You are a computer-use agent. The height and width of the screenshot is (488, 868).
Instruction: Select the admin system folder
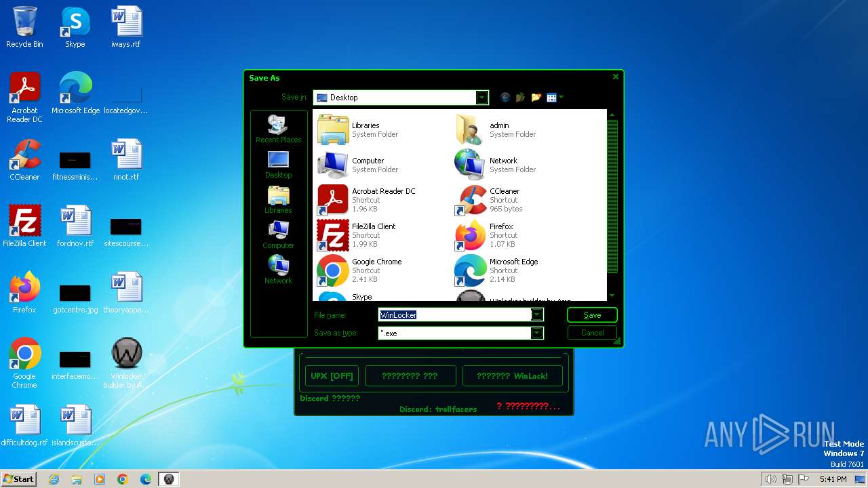point(496,129)
